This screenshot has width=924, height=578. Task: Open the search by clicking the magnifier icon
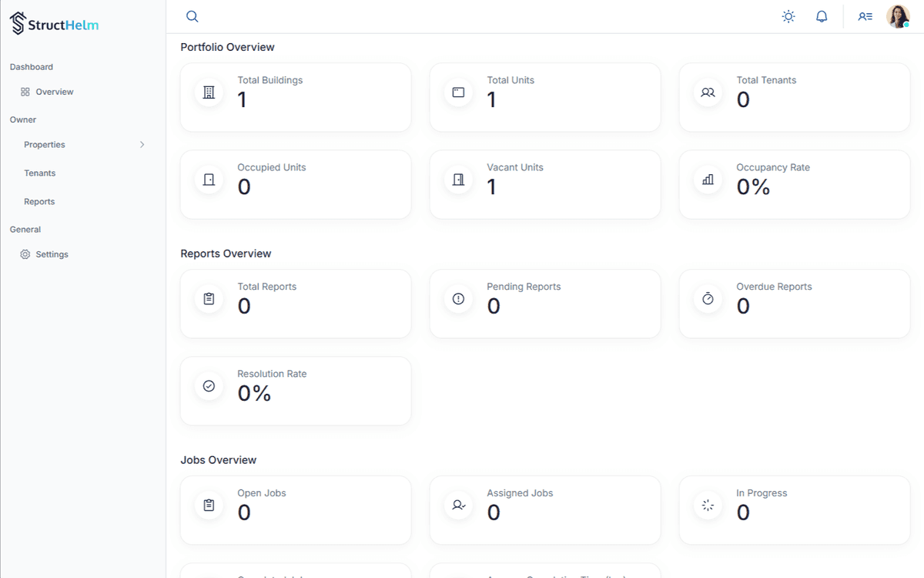pyautogui.click(x=191, y=15)
